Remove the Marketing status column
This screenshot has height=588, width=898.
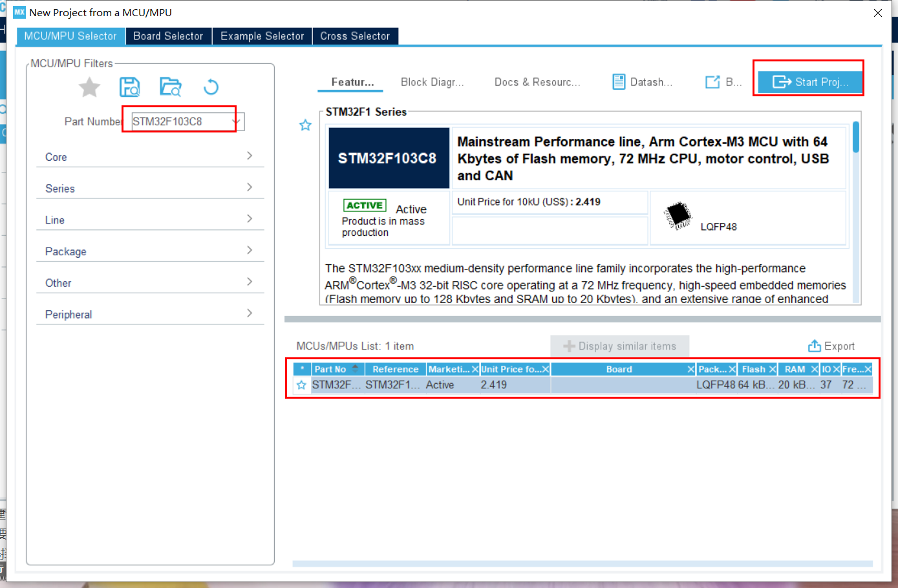475,369
